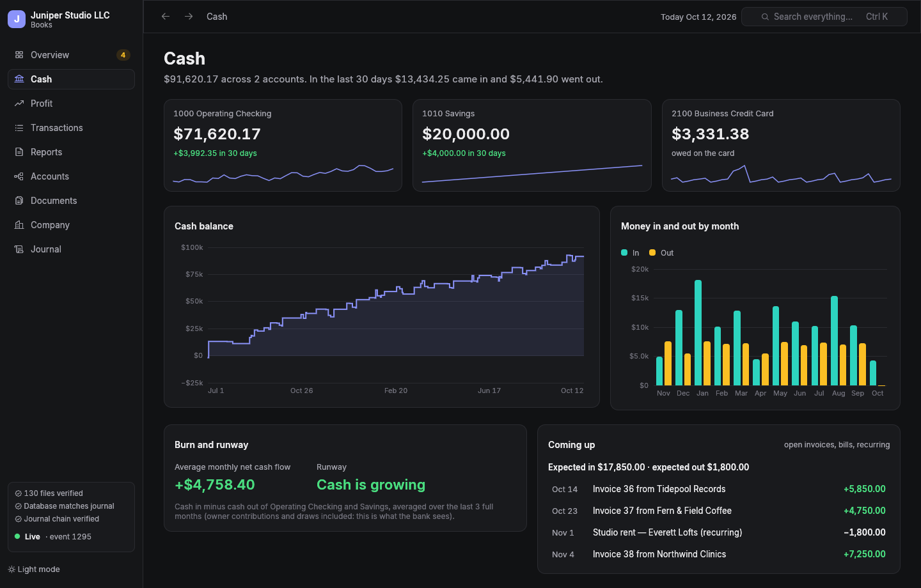Click the January In bar in chart

click(698, 332)
